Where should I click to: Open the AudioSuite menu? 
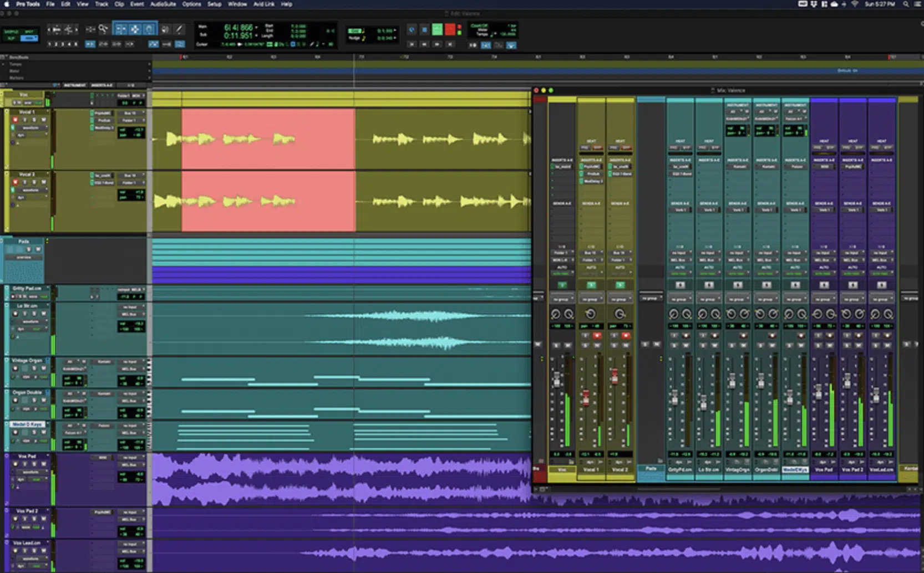[x=163, y=4]
